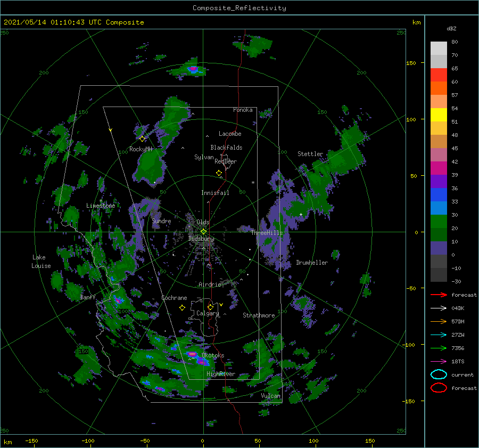The height and width of the screenshot is (448, 479).
Task: Click the 'Cochrane' map label
Action: tap(174, 298)
